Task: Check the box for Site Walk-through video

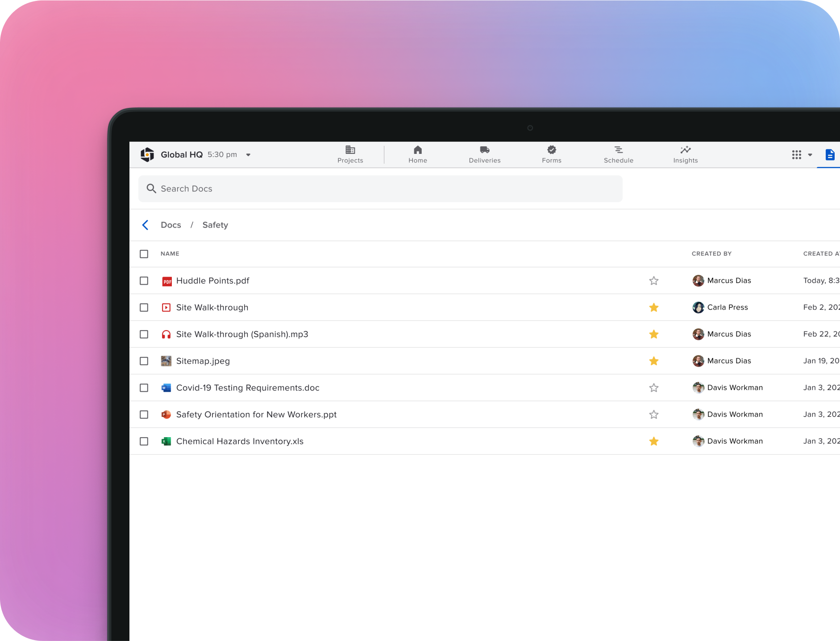Action: 144,307
